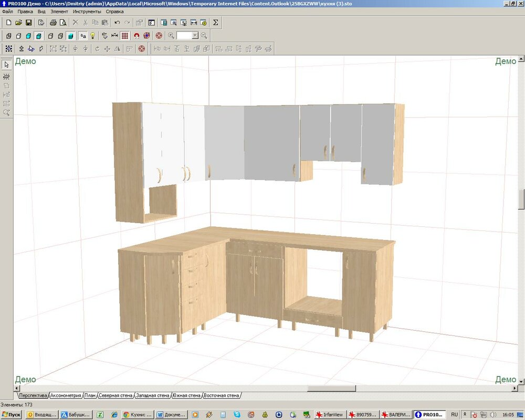Click the Sigma summary icon

[216, 23]
